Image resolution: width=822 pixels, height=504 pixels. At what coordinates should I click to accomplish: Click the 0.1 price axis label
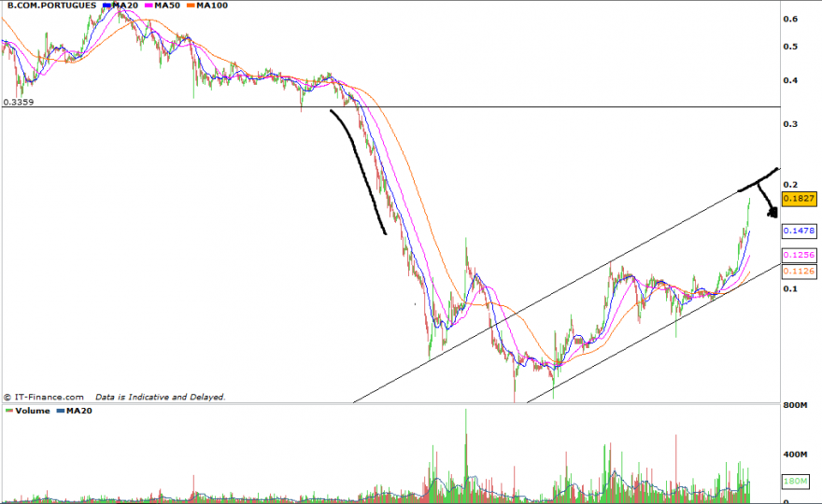[790, 288]
